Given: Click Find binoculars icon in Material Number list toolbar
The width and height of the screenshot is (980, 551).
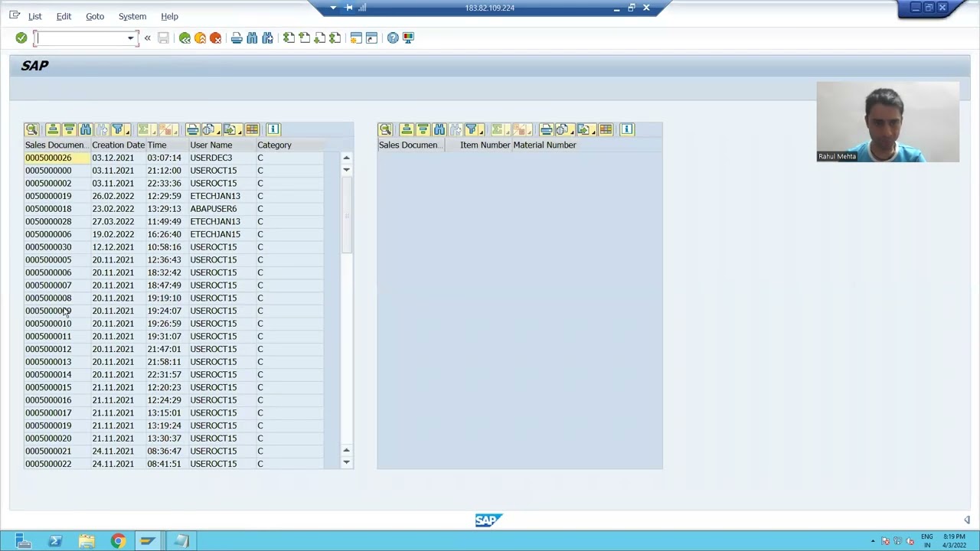Looking at the screenshot, I should pyautogui.click(x=439, y=129).
